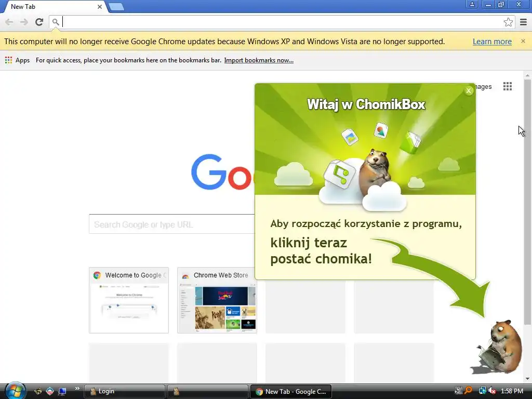532x399 pixels.
Task: Close the New Tab tab
Action: pos(100,6)
